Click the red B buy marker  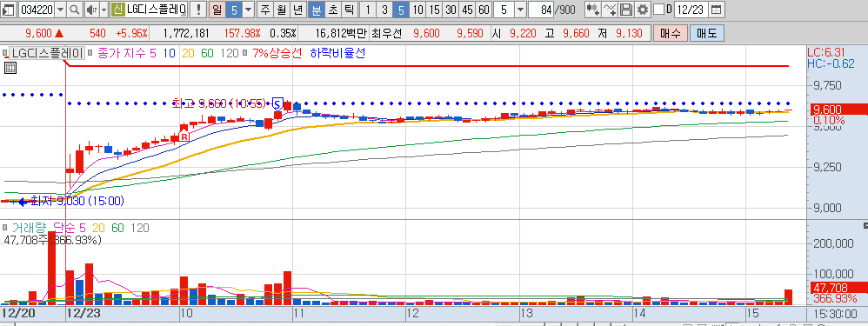click(184, 136)
